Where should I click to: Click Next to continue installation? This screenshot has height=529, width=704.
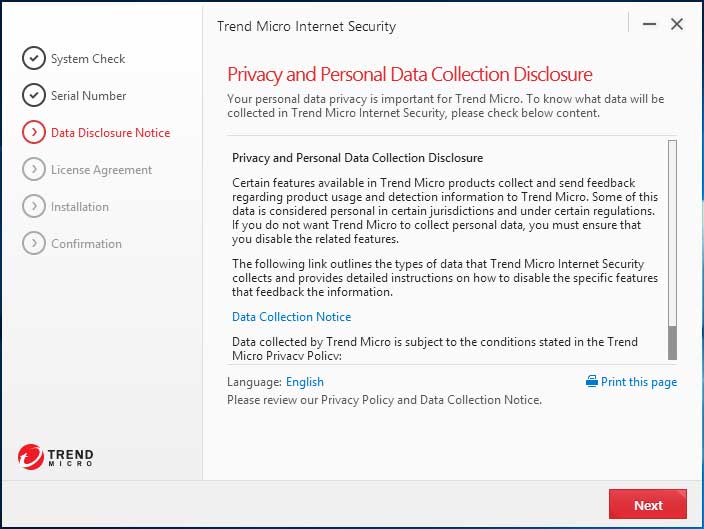click(x=648, y=504)
